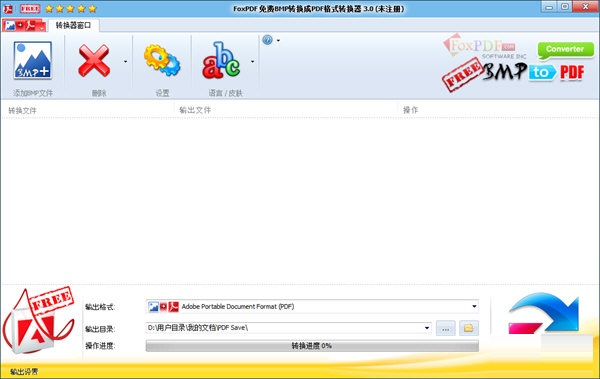Click the blue help icon
This screenshot has width=600, height=379.
pos(267,40)
